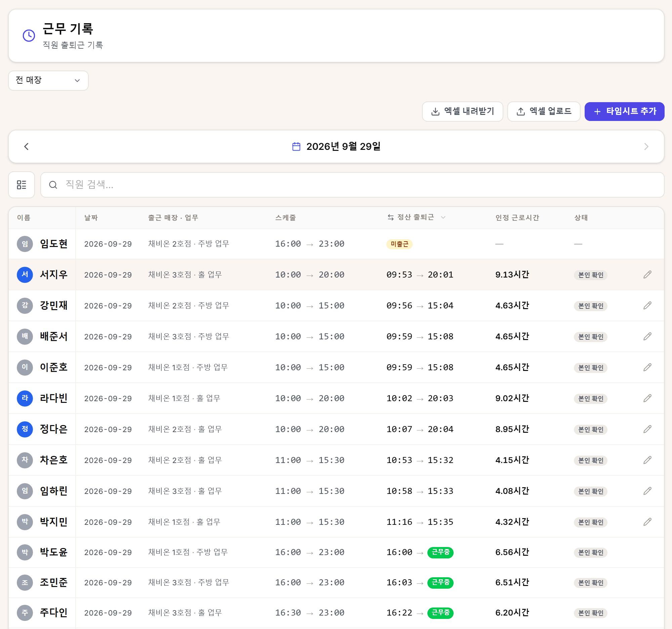Edit 차은호's record with the pencil icon
This screenshot has height=629, width=672.
pyautogui.click(x=647, y=460)
